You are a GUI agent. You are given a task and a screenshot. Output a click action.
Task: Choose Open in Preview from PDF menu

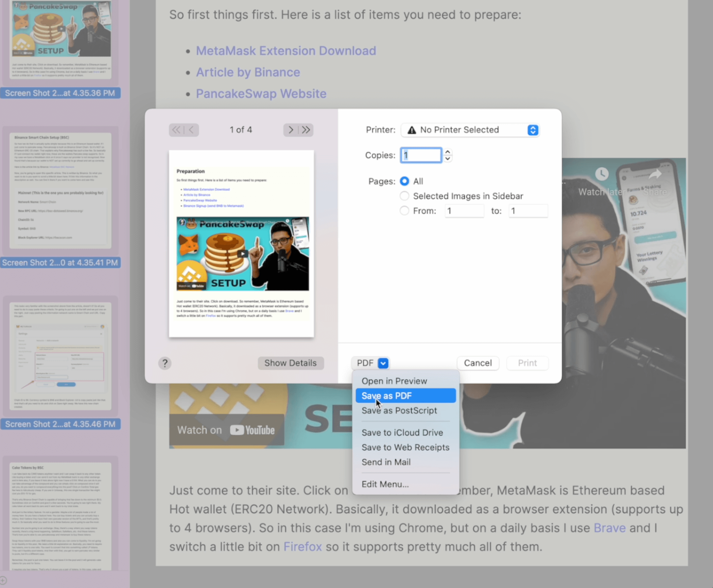[406, 381]
